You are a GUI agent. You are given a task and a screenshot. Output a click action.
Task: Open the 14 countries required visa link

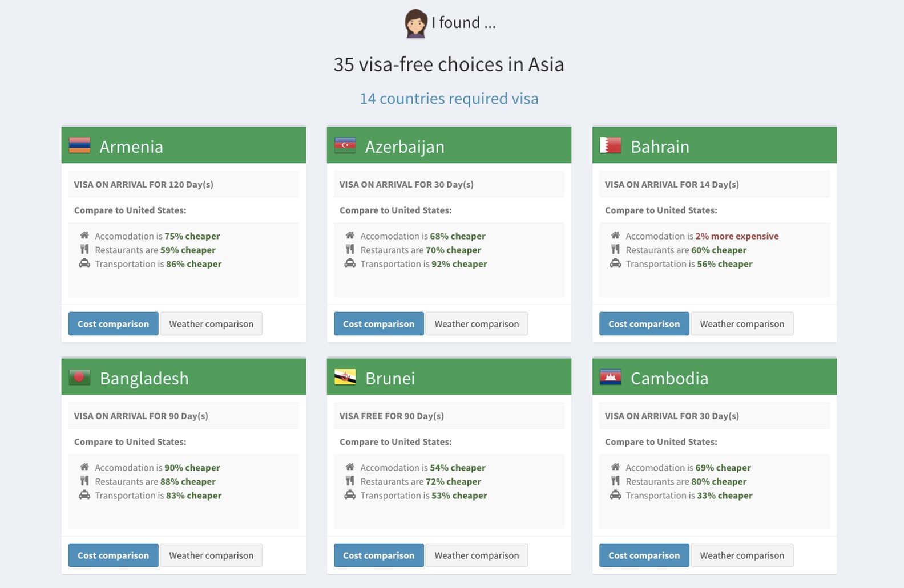449,99
